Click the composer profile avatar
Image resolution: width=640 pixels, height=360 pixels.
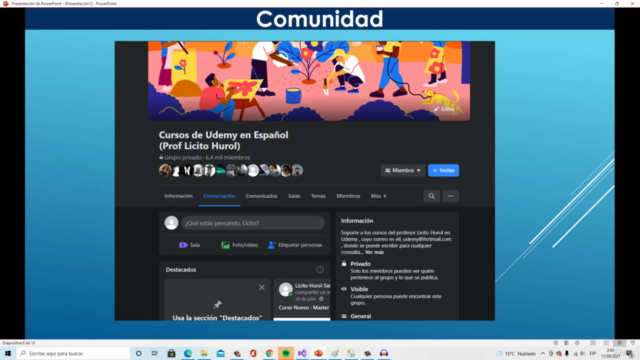(171, 223)
